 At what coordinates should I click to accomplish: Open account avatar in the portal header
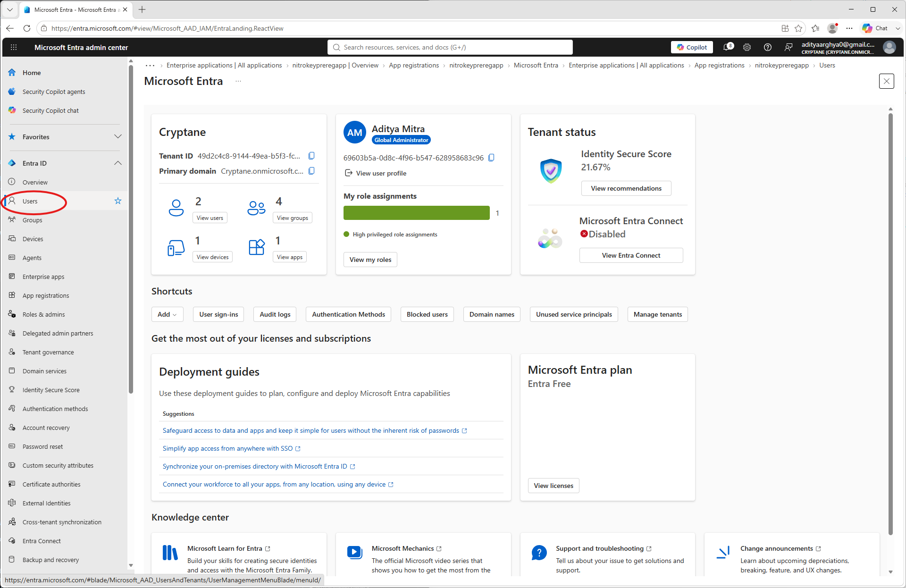[x=889, y=47]
